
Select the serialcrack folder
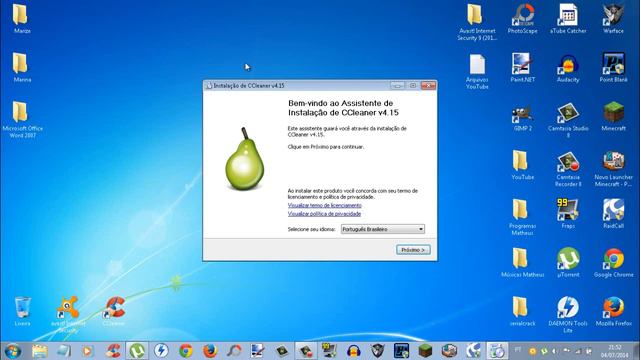(x=522, y=312)
